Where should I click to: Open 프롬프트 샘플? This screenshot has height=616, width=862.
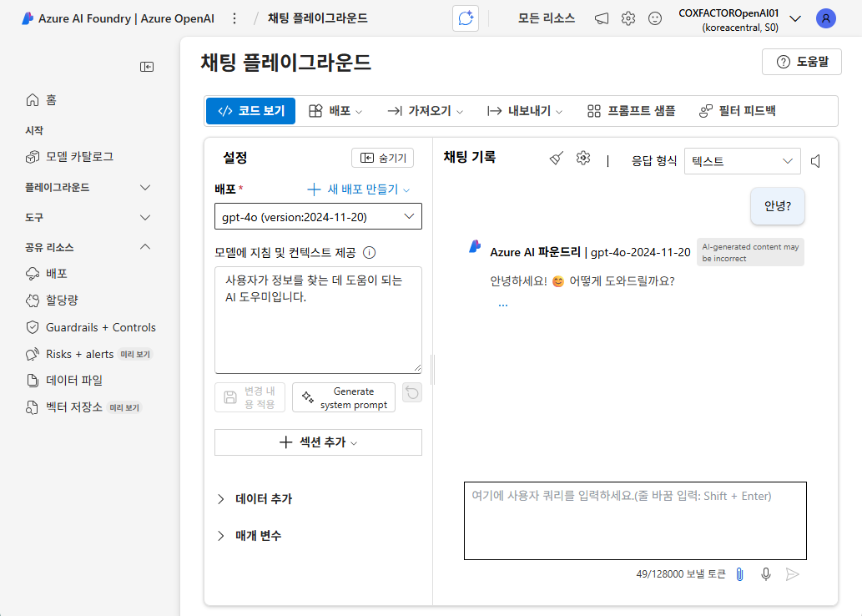[631, 111]
